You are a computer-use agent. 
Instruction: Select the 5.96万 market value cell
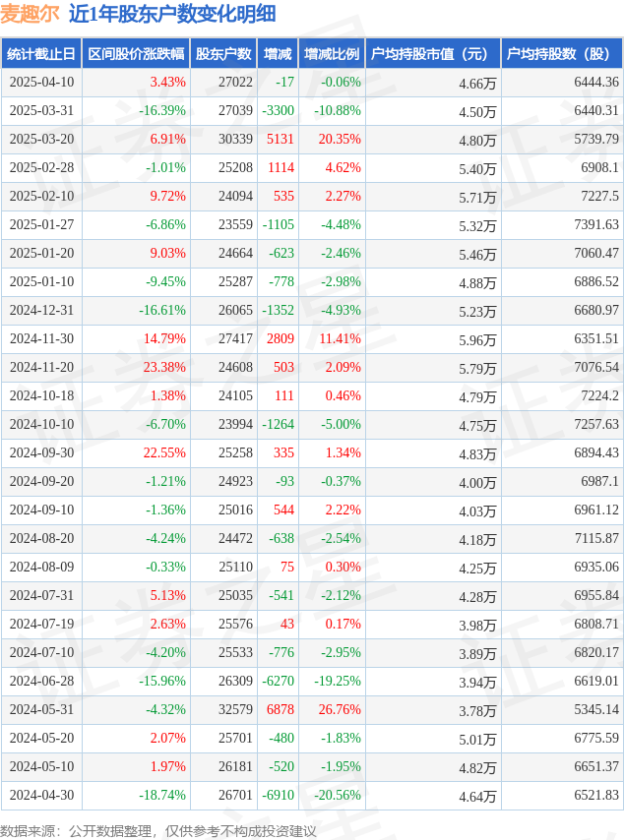click(x=477, y=339)
